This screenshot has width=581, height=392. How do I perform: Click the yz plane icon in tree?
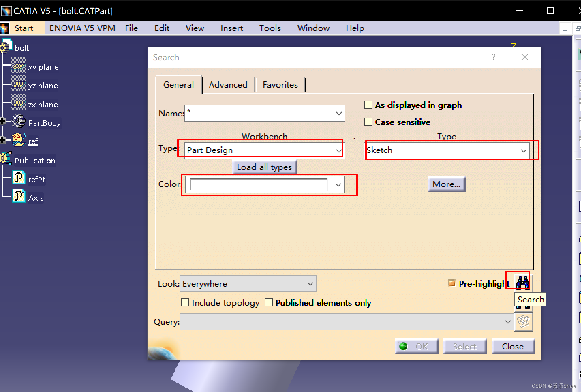pyautogui.click(x=18, y=84)
